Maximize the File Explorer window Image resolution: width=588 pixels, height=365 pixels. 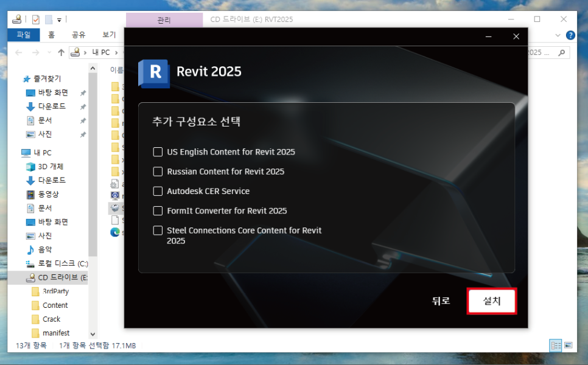pyautogui.click(x=537, y=19)
